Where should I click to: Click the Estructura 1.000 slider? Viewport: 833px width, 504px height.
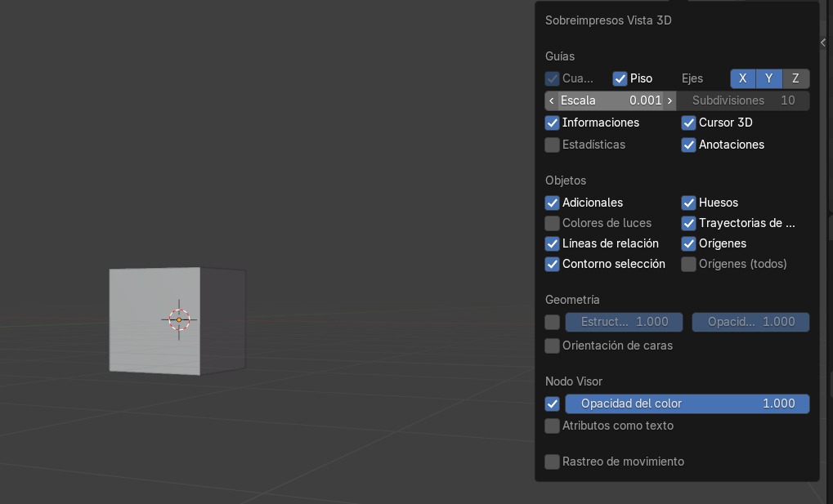click(625, 322)
